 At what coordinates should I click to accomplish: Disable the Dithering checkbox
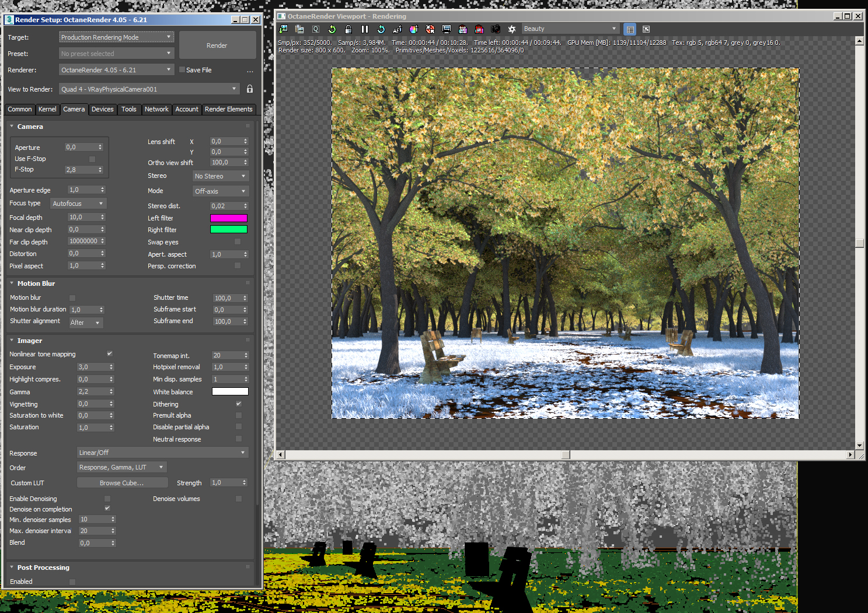pyautogui.click(x=239, y=404)
